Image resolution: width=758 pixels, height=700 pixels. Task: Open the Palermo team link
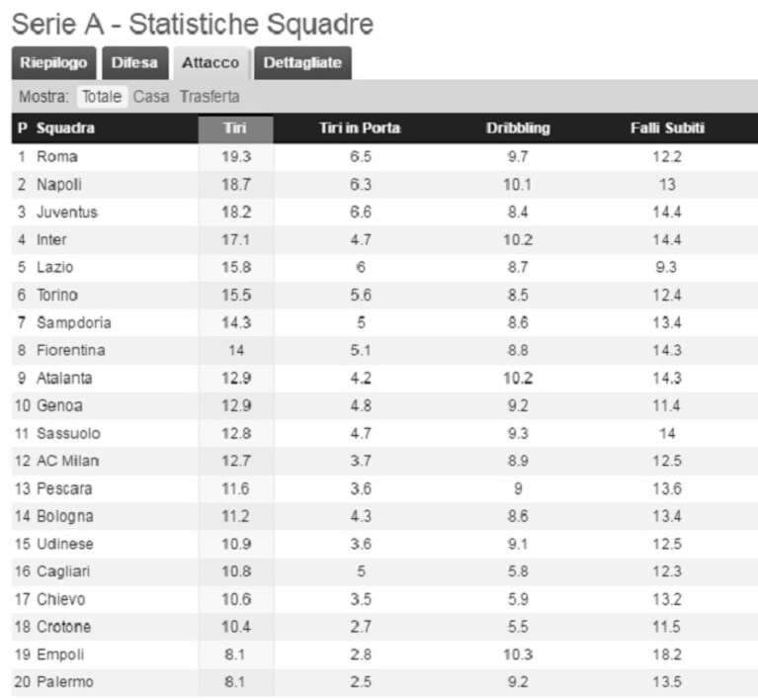coord(65,682)
